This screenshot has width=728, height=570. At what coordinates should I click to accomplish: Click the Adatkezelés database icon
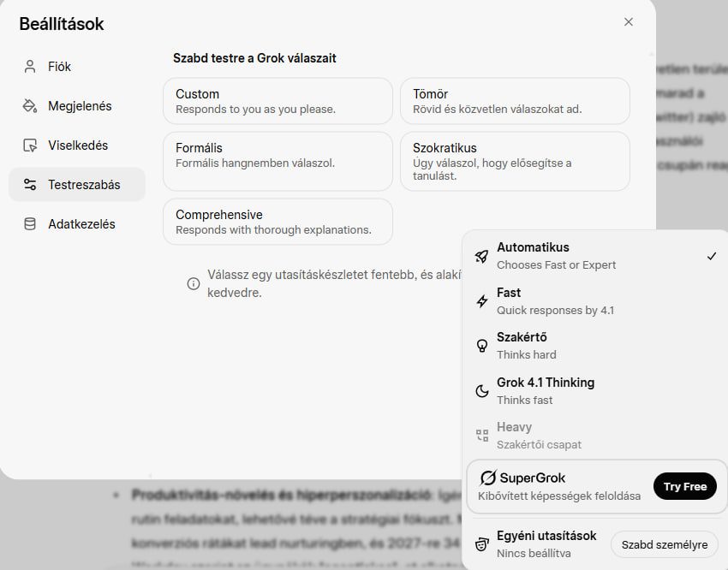click(x=31, y=224)
